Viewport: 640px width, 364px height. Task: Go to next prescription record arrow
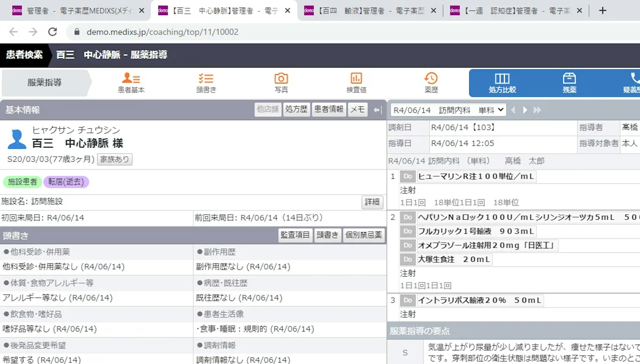click(525, 110)
